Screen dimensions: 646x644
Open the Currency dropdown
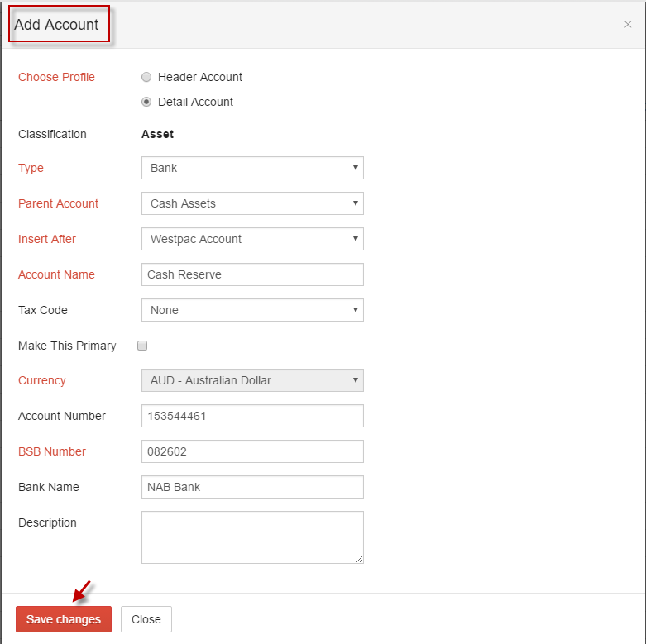(x=252, y=380)
